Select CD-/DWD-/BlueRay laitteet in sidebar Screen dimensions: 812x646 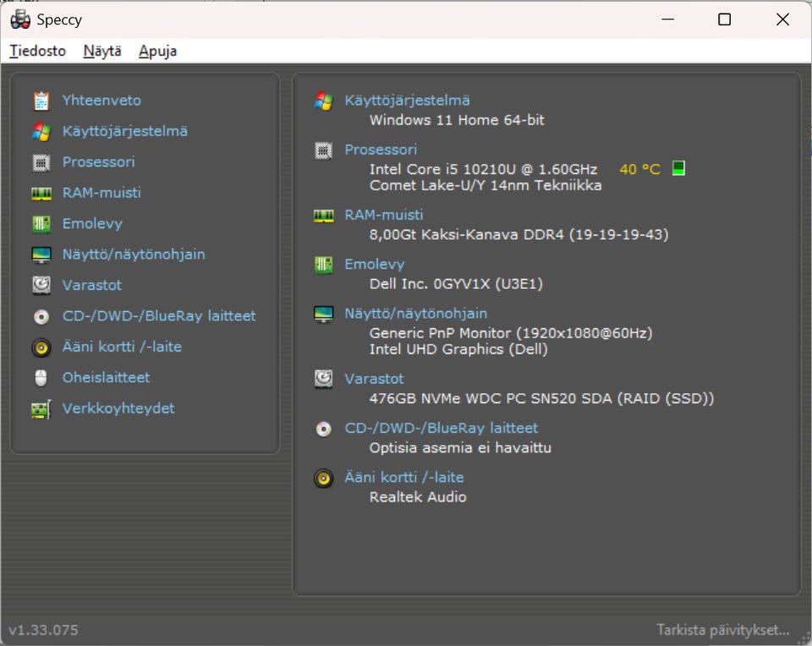pyautogui.click(x=158, y=316)
